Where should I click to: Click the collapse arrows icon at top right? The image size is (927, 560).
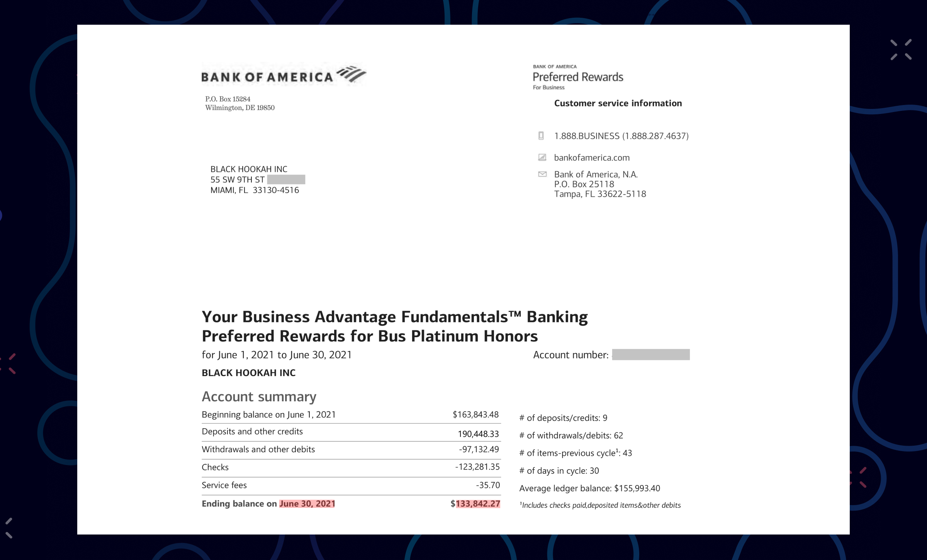[x=901, y=49]
